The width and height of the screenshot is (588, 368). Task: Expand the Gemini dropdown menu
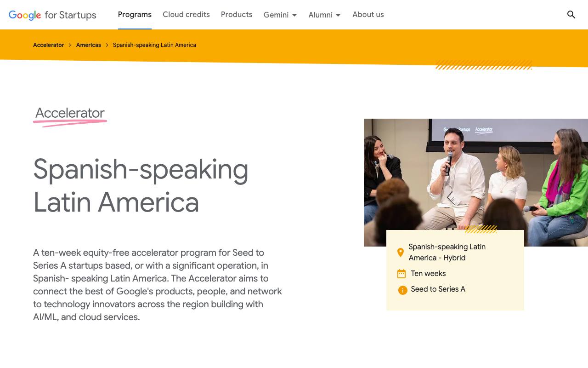(280, 15)
